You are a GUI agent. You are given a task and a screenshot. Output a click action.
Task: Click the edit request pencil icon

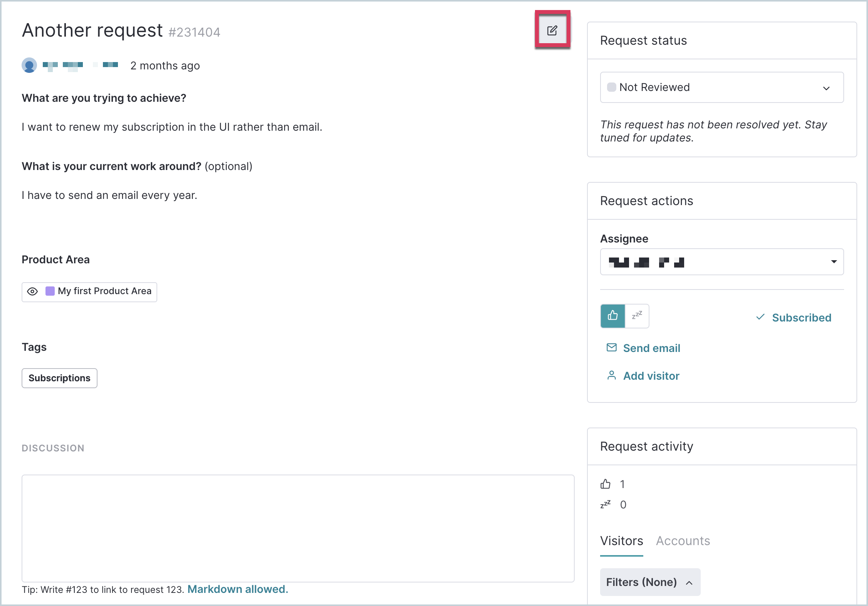(552, 30)
